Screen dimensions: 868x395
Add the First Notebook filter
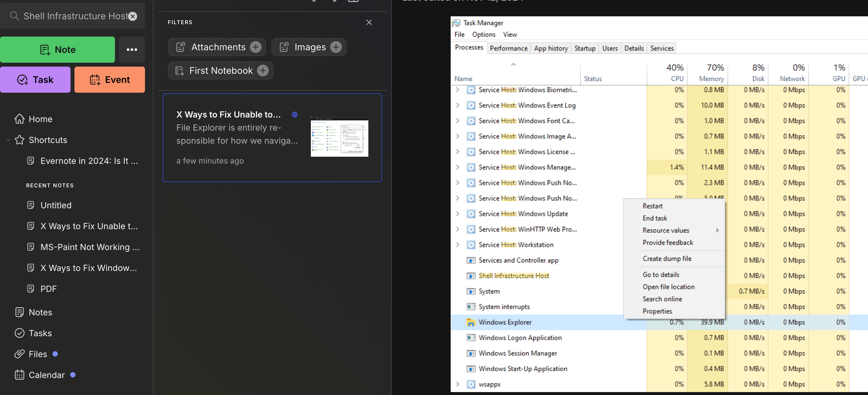263,71
